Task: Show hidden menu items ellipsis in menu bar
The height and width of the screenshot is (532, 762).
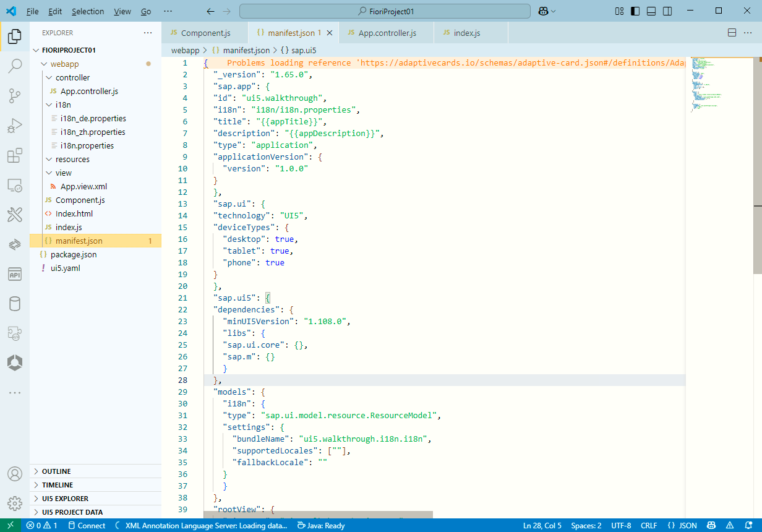Action: [168, 11]
